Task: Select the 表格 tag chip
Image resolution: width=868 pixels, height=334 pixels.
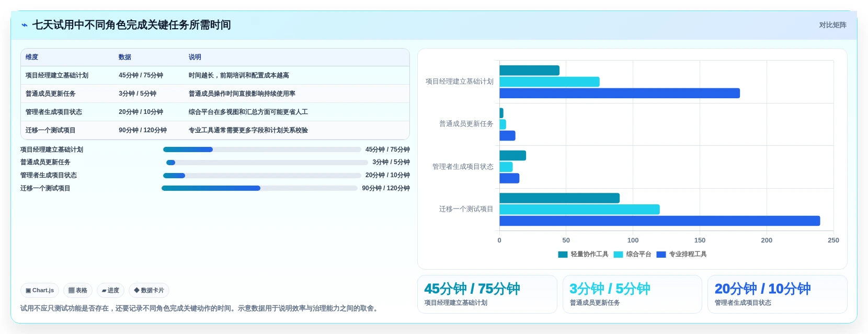Action: (x=78, y=290)
